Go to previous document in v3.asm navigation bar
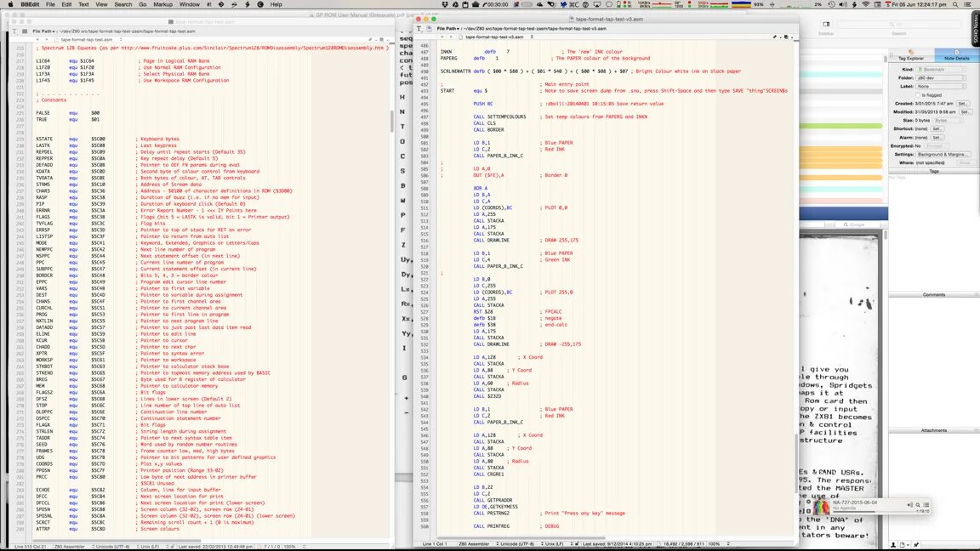 pos(442,37)
